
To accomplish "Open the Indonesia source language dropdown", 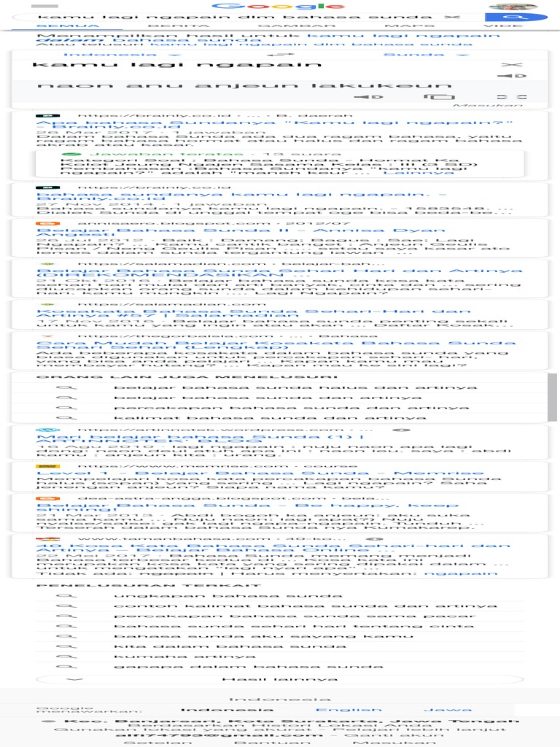I will click(x=122, y=55).
